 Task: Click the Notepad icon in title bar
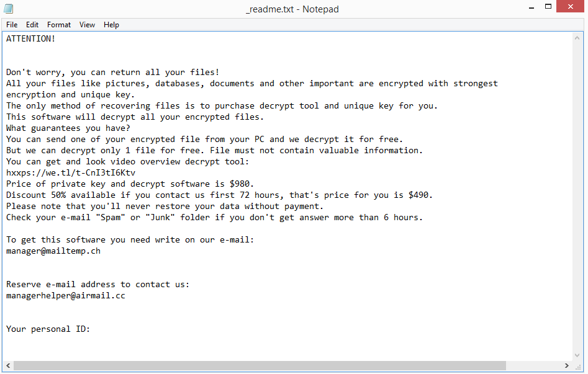[9, 8]
